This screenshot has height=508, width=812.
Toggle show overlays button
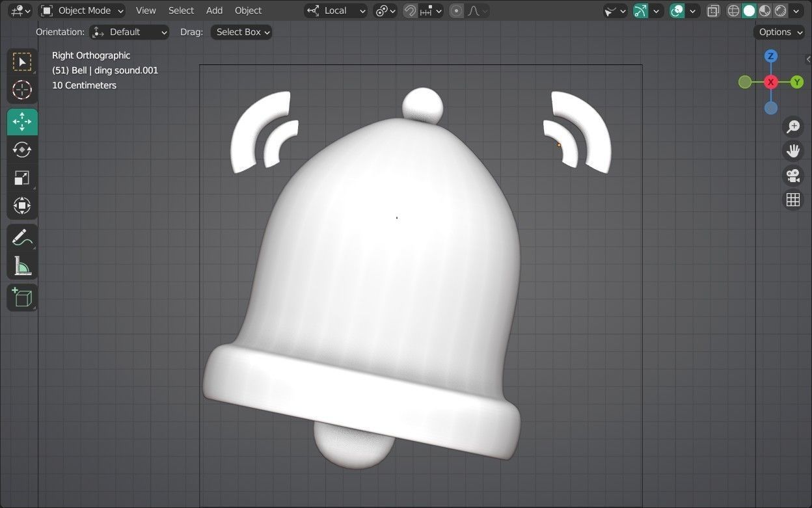point(677,10)
